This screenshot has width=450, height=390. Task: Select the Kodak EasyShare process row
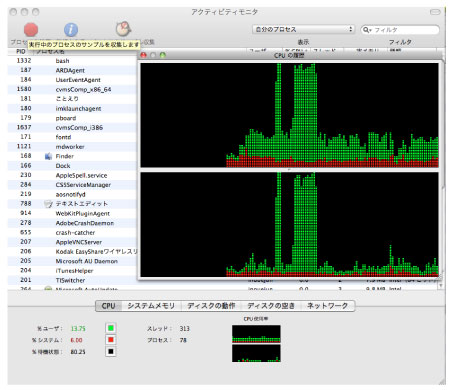(x=72, y=252)
